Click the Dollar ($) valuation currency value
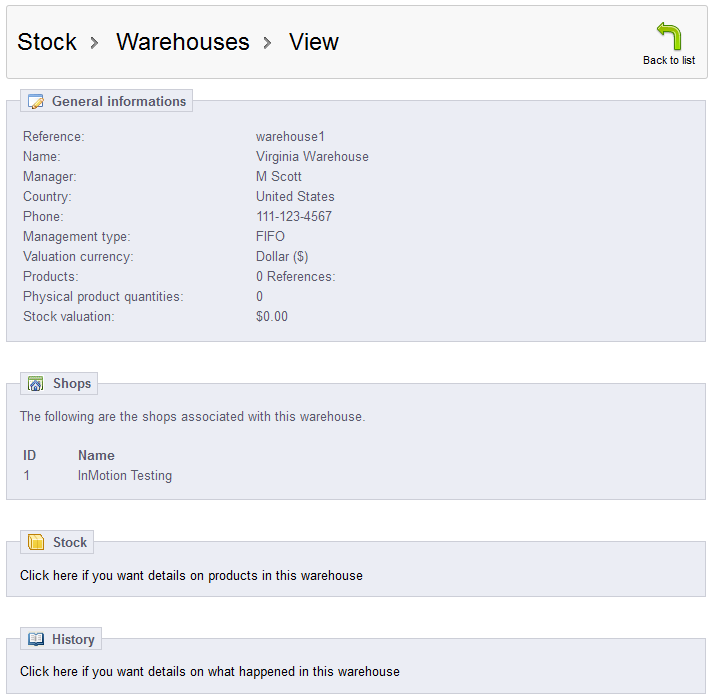The width and height of the screenshot is (712, 700). [282, 257]
